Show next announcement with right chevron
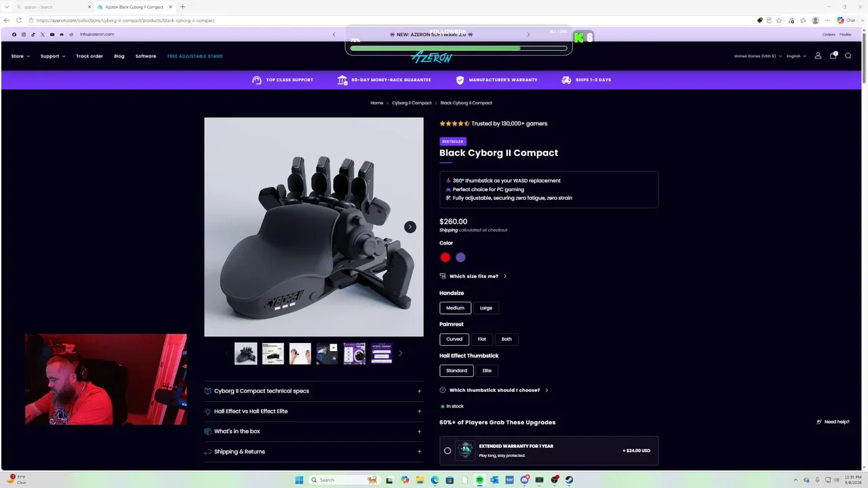 [528, 35]
